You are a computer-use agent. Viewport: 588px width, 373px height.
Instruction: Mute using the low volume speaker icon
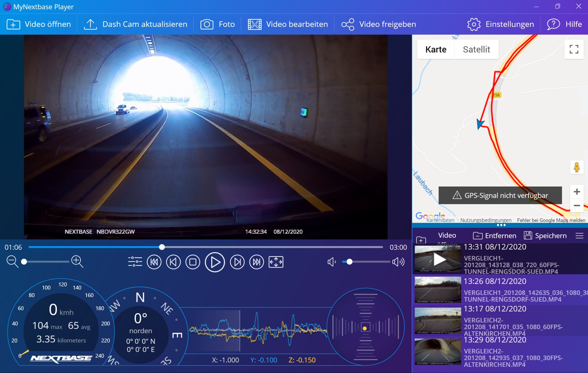(331, 262)
